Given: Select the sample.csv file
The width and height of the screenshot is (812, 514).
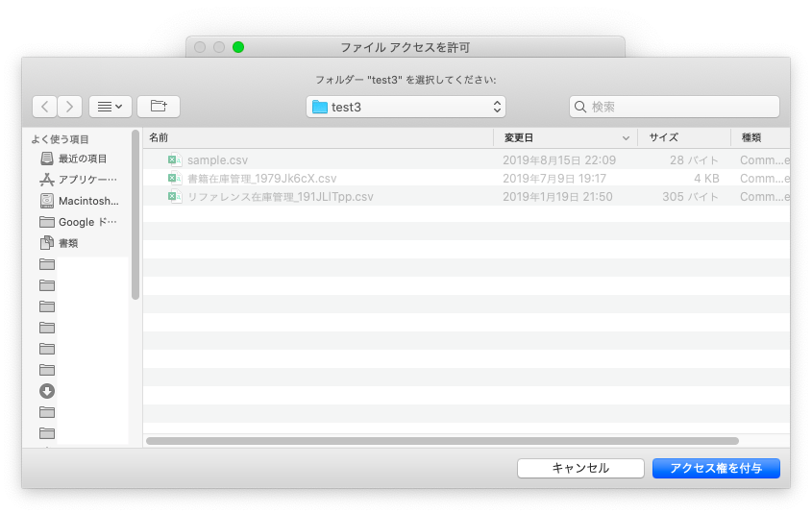Looking at the screenshot, I should (x=217, y=160).
